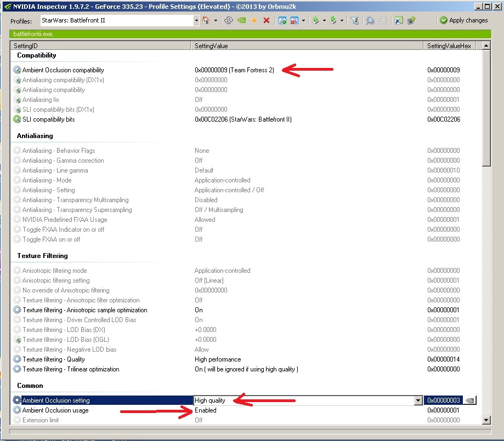Viewport: 504px width, 441px height.
Task: Click the battlefrontii.exe green bar
Action: coord(251,34)
